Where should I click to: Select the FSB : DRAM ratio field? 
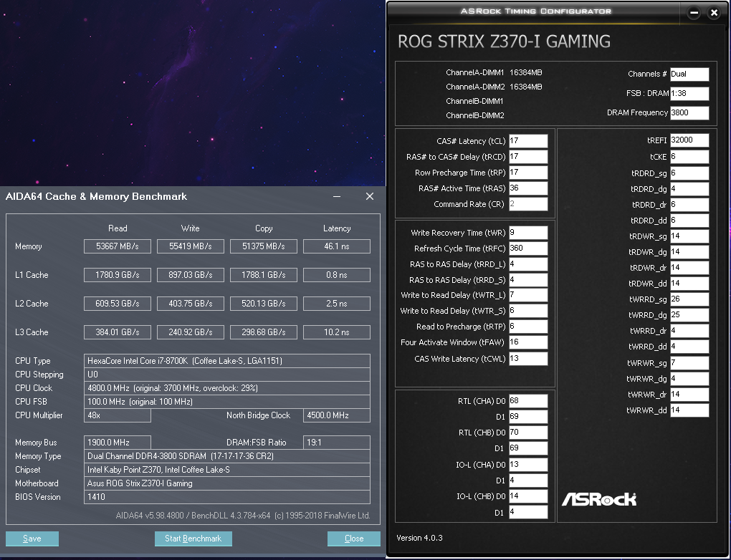point(689,93)
